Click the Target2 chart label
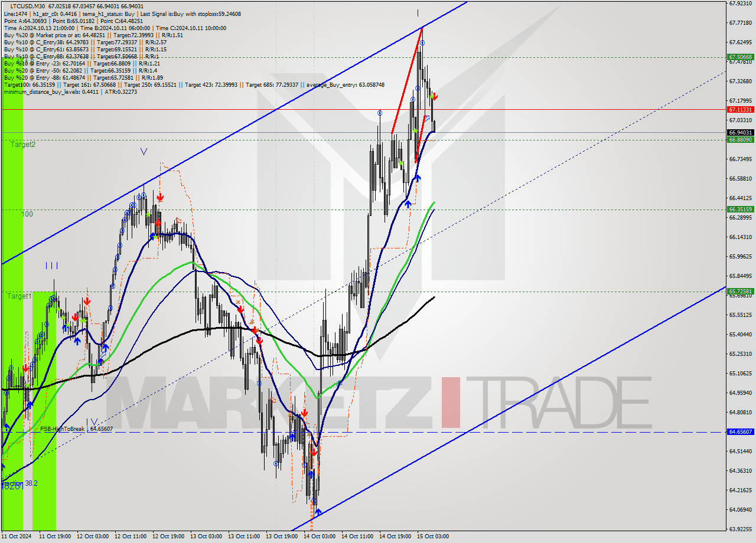756x543 pixels. [x=22, y=145]
